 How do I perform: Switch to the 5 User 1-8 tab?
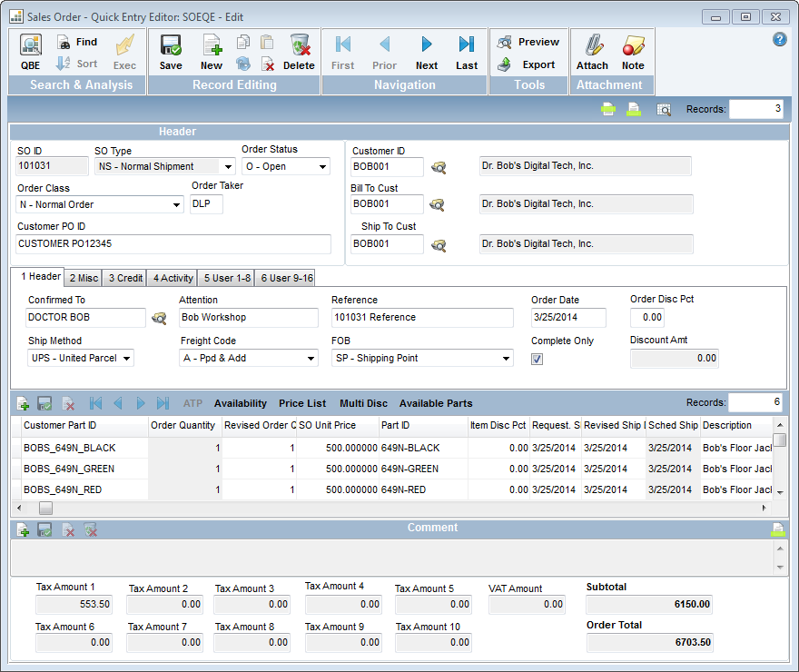click(x=227, y=278)
